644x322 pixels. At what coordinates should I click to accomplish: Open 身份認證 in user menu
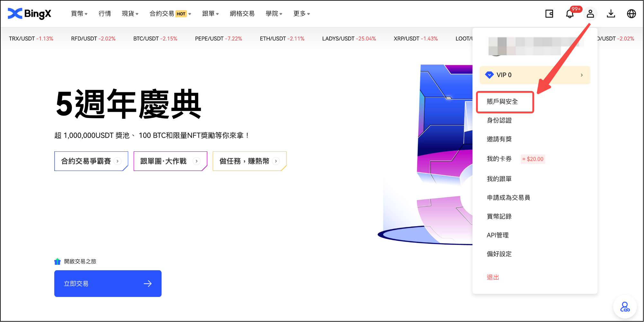point(499,121)
